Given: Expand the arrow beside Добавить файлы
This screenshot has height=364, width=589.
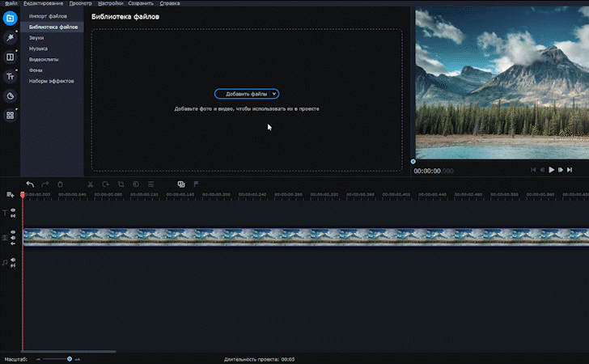Looking at the screenshot, I should click(x=274, y=94).
